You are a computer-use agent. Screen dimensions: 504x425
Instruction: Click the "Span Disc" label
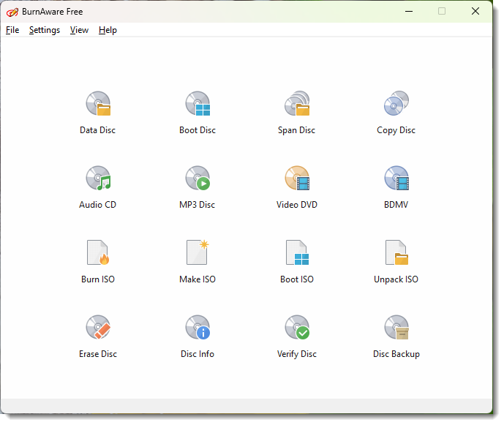coord(297,130)
